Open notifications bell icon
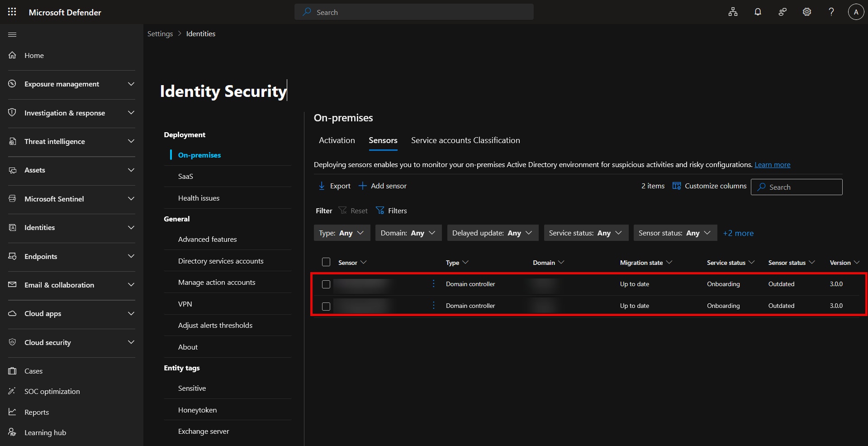 [x=758, y=12]
